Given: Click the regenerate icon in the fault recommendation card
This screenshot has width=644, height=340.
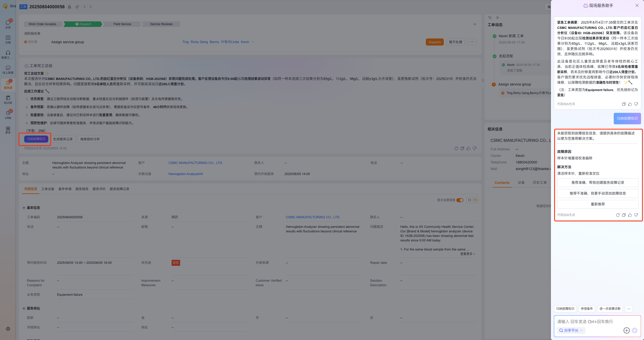Looking at the screenshot, I should (x=618, y=215).
